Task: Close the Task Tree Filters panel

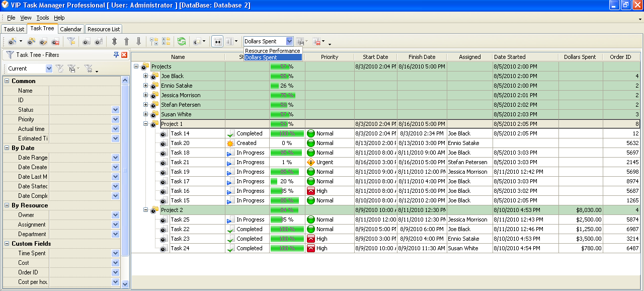Action: click(x=124, y=55)
